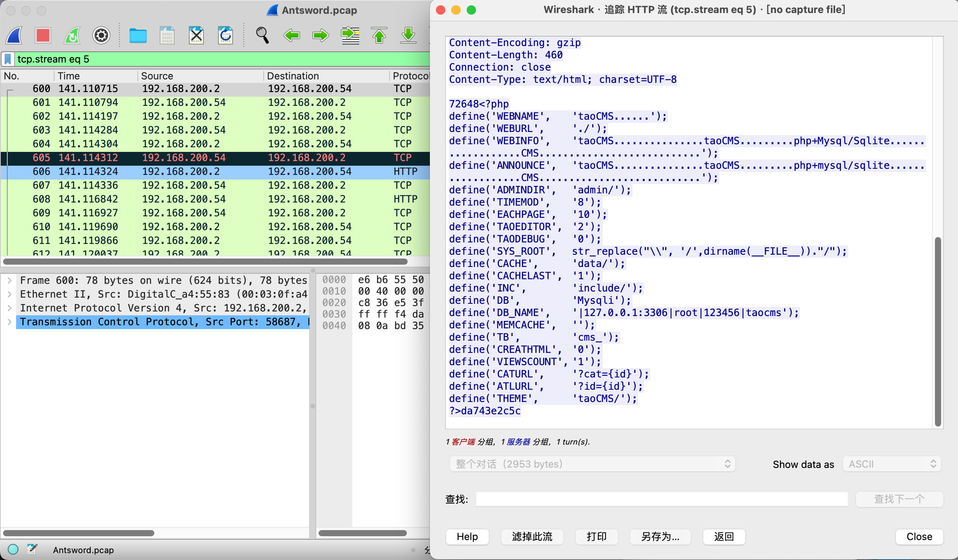
Task: Click the DB_NAME define line in stream
Action: click(624, 313)
